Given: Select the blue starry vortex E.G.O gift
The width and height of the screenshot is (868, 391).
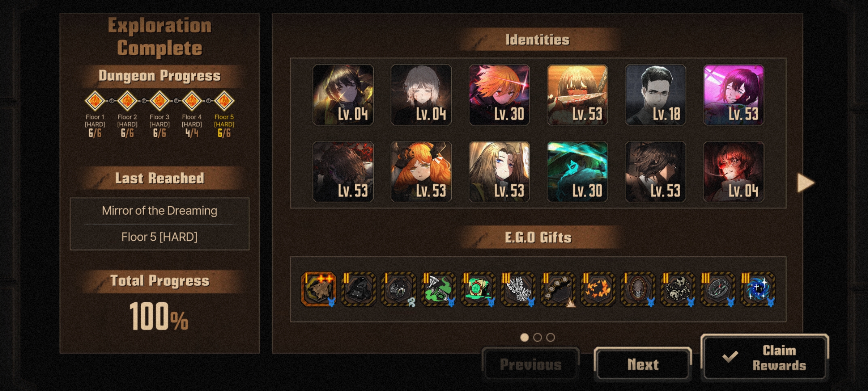Looking at the screenshot, I should click(x=758, y=289).
